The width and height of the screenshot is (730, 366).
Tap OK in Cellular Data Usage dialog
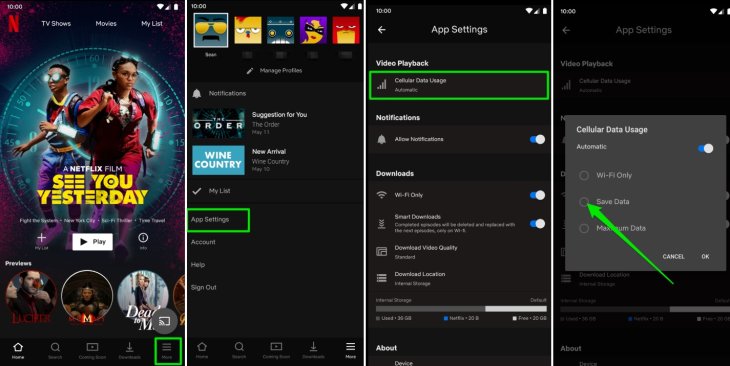[705, 257]
